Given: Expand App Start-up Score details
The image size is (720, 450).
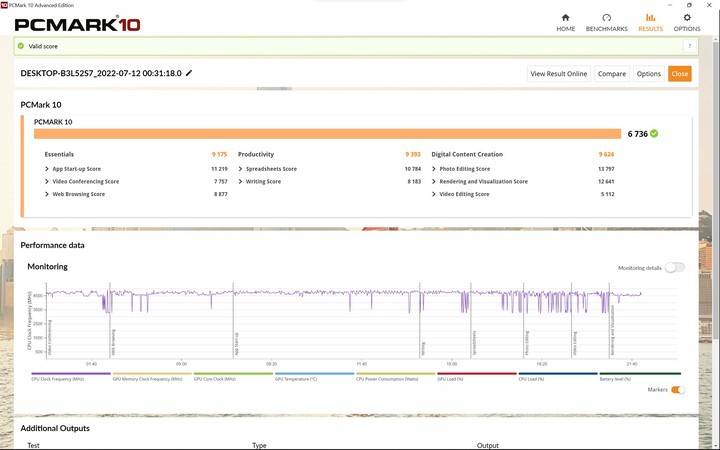Looking at the screenshot, I should 47,169.
